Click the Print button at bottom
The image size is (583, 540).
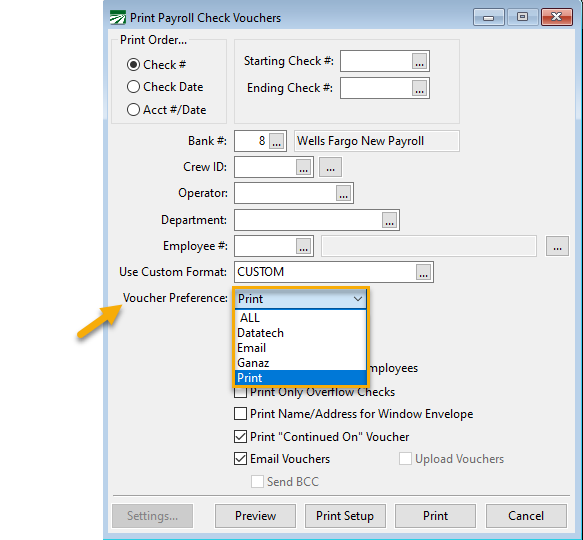pos(435,516)
